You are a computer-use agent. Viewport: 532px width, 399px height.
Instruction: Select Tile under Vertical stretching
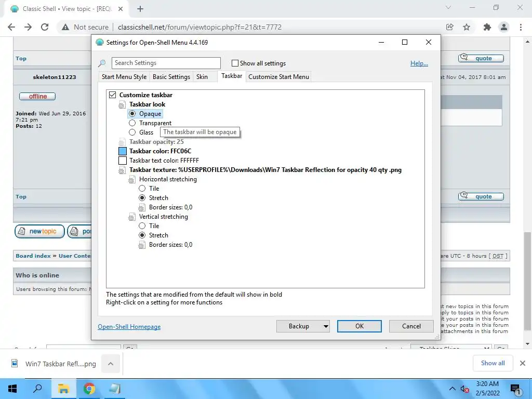[142, 225]
